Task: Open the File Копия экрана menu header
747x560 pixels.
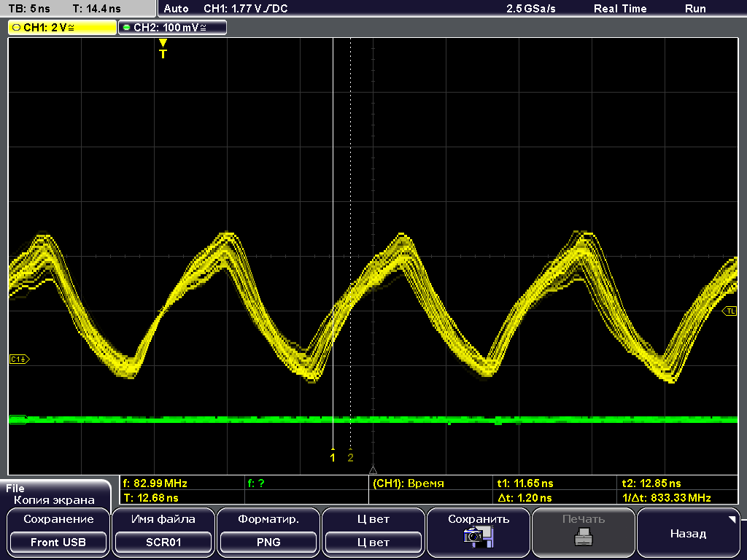Action: coord(54,494)
